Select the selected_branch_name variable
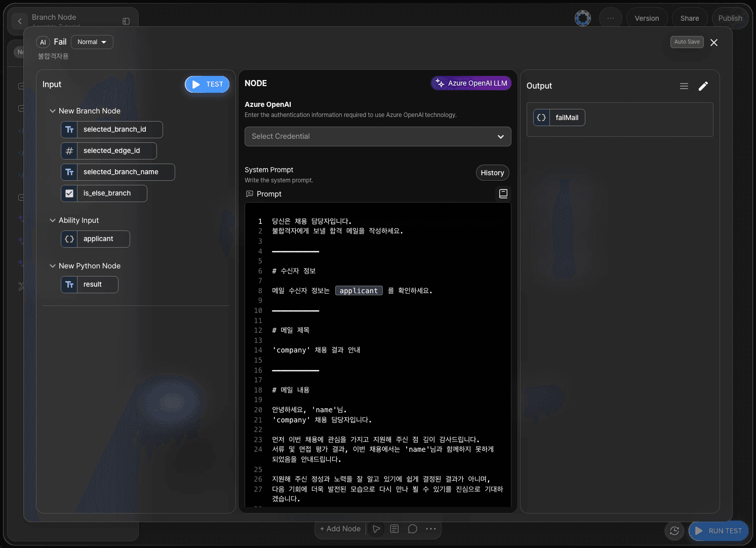The image size is (756, 548). (x=118, y=172)
